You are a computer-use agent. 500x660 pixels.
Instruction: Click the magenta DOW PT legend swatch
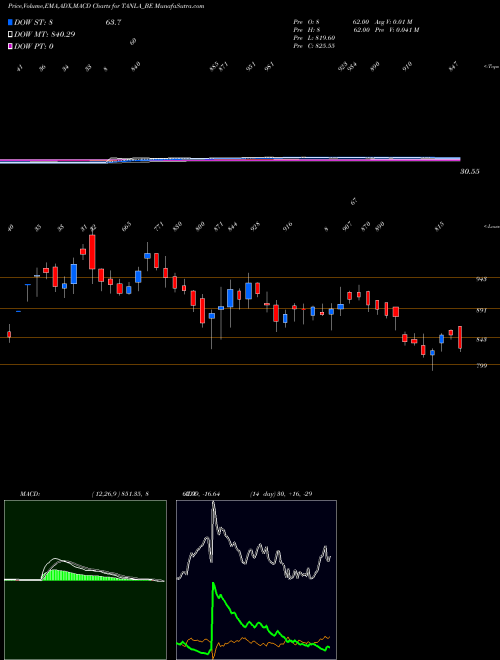tap(10, 46)
